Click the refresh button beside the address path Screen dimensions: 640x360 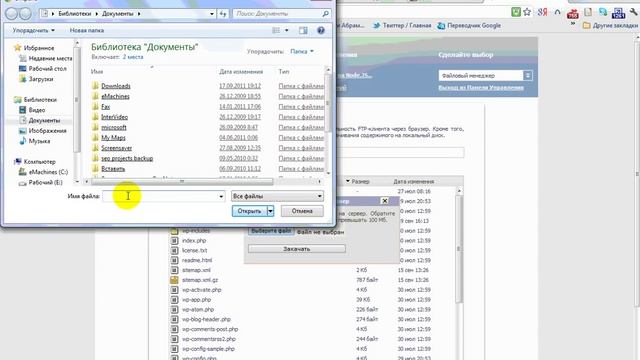(223, 13)
